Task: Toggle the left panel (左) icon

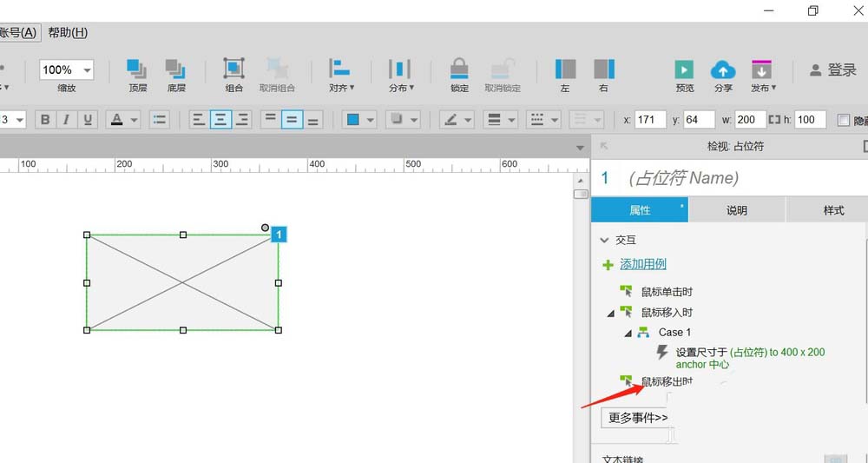Action: pyautogui.click(x=565, y=69)
